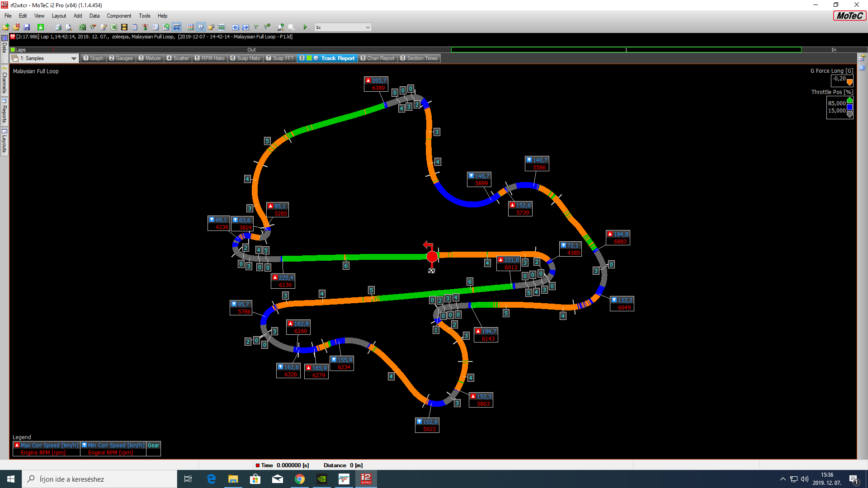Screen dimensions: 868x488
Task: Click the Excel export toolbar icon
Action: 114,27
